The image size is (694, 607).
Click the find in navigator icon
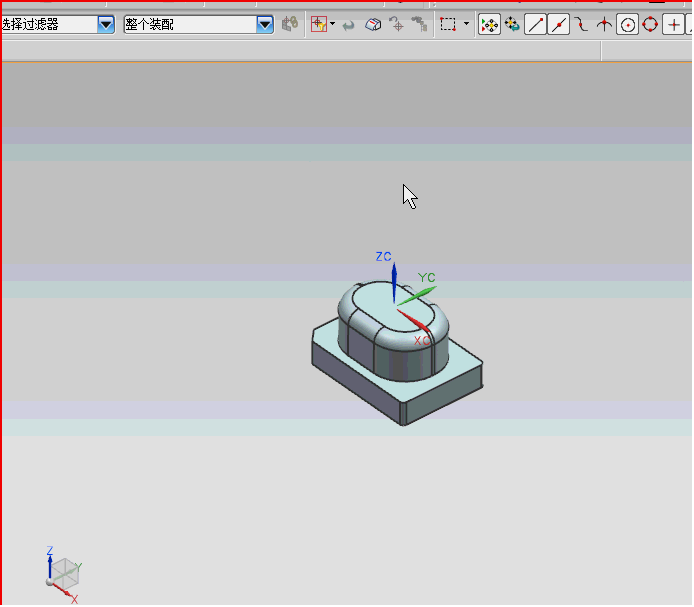[419, 24]
